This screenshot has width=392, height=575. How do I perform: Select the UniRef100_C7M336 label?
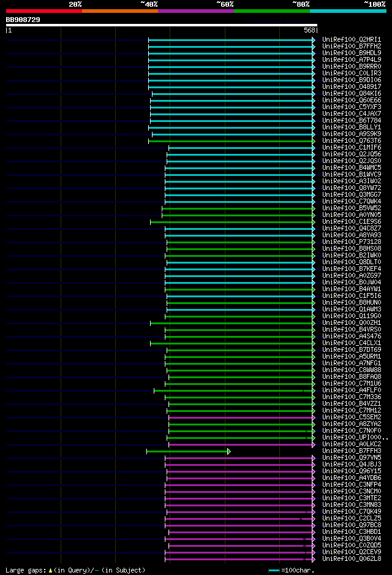tap(352, 397)
